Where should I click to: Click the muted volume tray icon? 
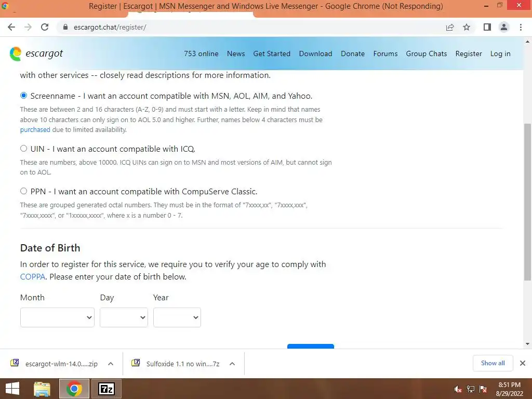pyautogui.click(x=458, y=389)
